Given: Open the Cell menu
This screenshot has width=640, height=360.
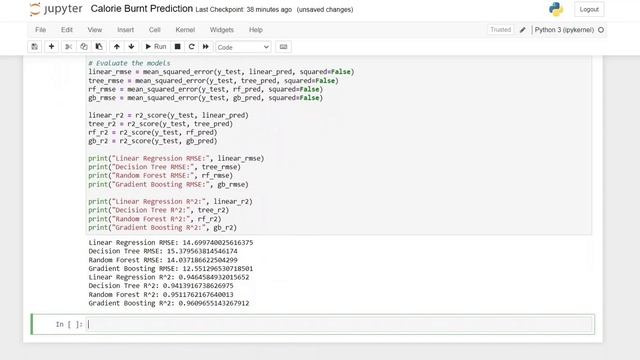Looking at the screenshot, I should pos(155,30).
